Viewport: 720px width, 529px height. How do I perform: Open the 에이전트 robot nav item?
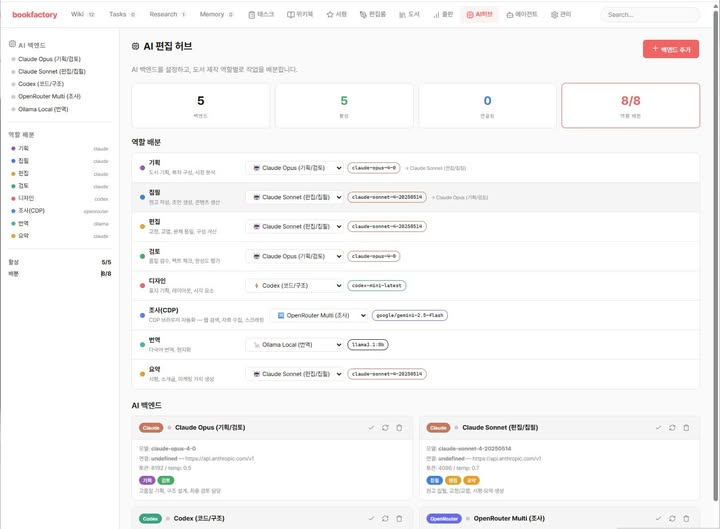(522, 15)
